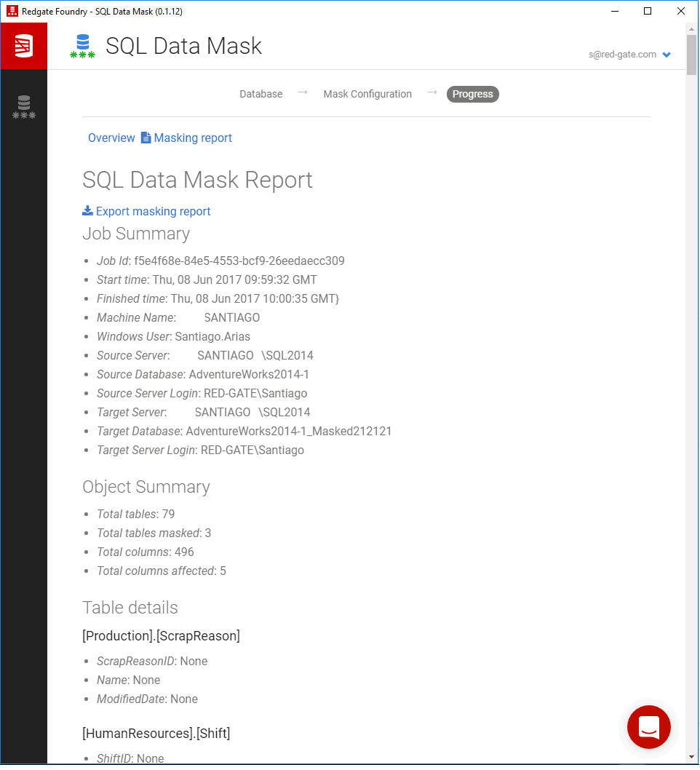700x770 pixels.
Task: Switch to the Overview tab
Action: point(111,138)
